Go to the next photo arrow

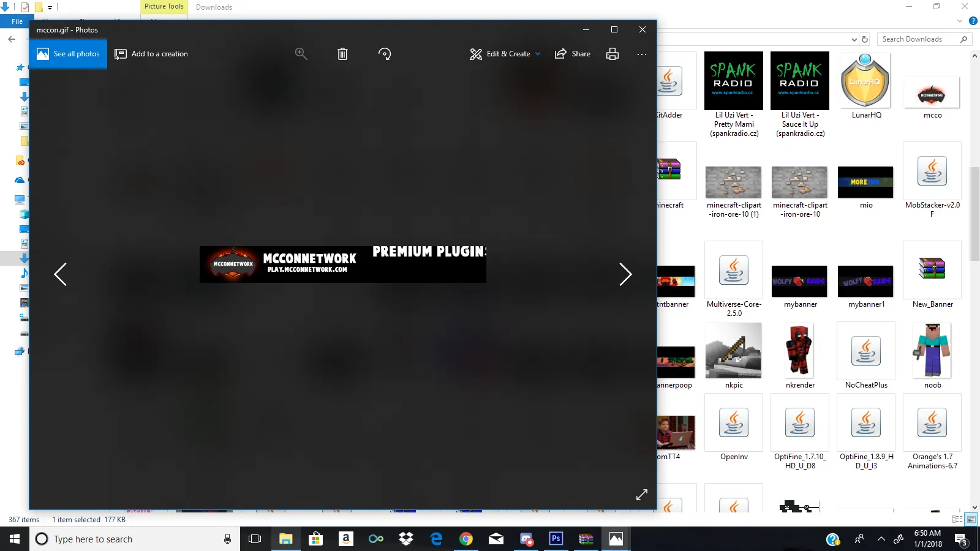625,274
